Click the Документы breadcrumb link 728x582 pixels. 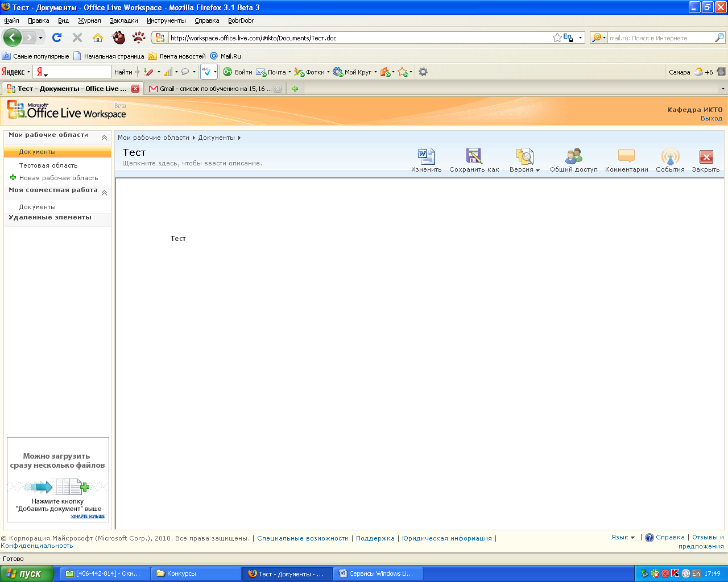pyautogui.click(x=217, y=138)
